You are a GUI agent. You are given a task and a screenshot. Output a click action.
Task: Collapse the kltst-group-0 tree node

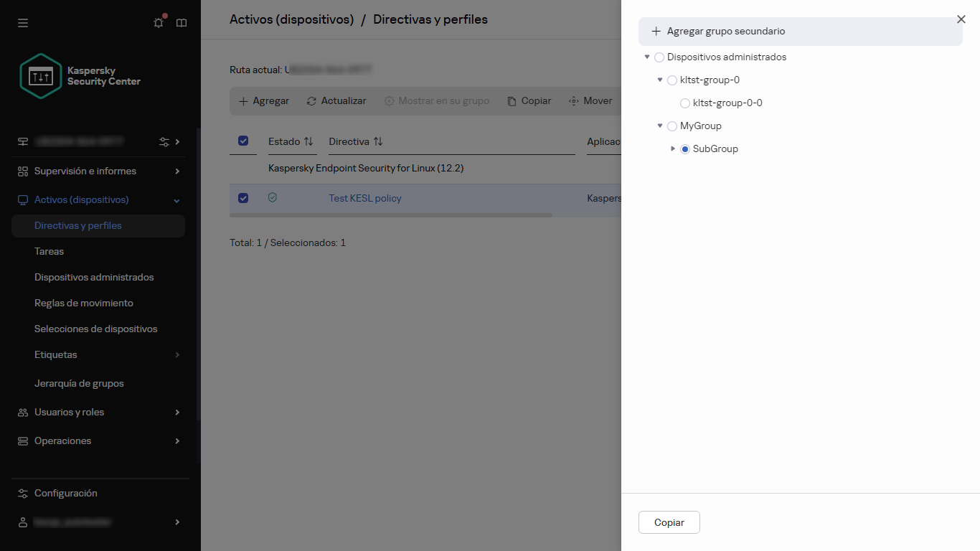point(660,80)
